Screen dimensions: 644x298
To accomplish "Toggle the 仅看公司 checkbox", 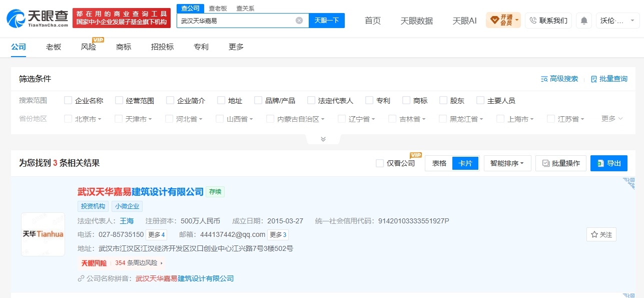I will pyautogui.click(x=380, y=163).
